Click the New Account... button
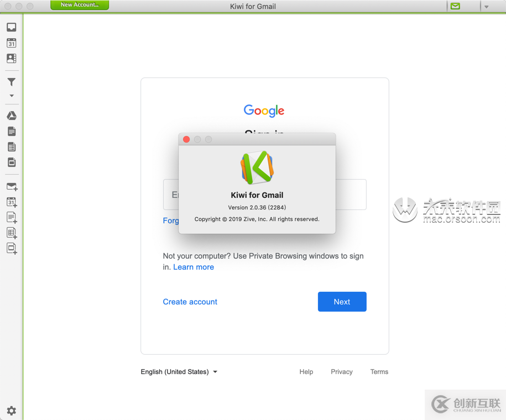 click(x=80, y=5)
